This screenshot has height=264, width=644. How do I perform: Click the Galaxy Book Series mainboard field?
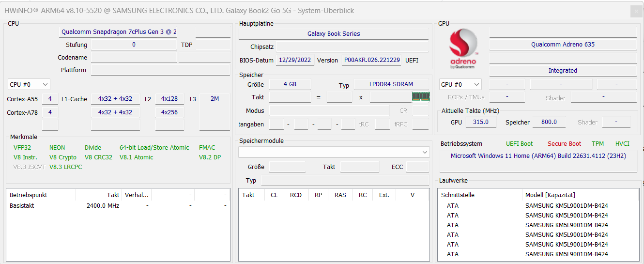point(334,34)
